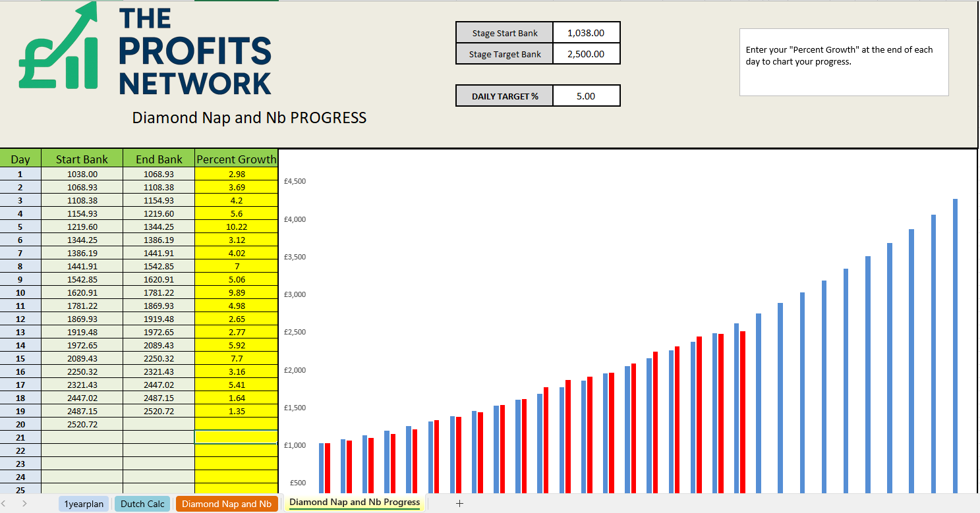Viewport: 980px width, 513px height.
Task: Select the empty Percent Growth cell for day 20
Action: [x=236, y=424]
